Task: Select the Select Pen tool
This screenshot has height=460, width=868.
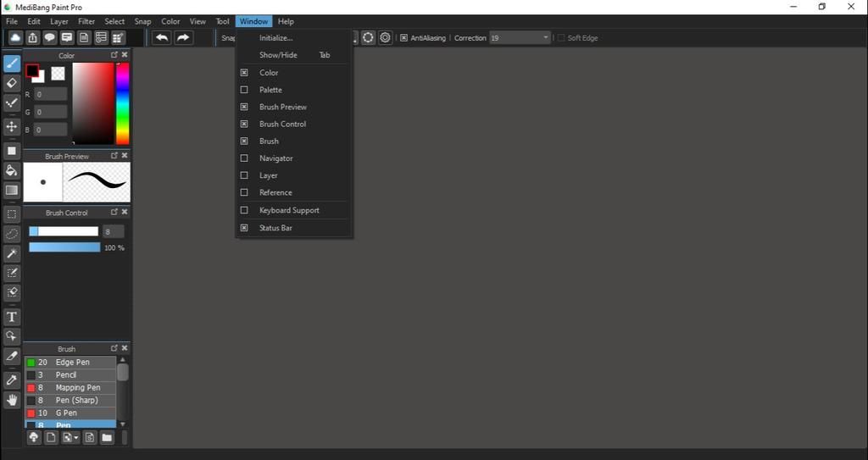Action: (x=12, y=273)
